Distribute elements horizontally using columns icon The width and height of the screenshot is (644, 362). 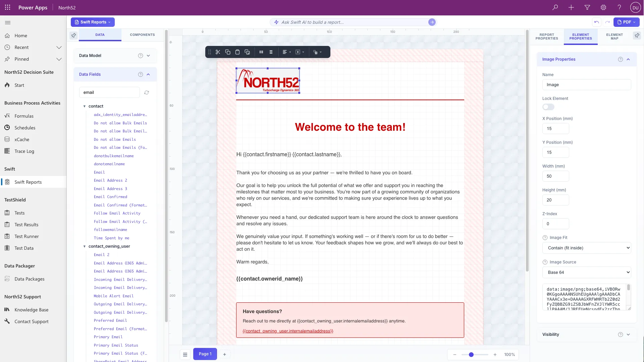261,52
